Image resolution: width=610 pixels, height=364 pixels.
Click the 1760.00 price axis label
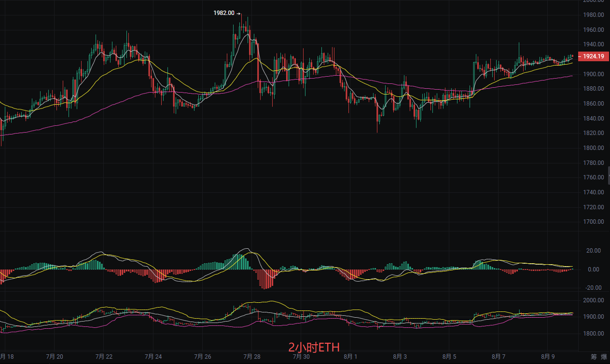tap(594, 177)
